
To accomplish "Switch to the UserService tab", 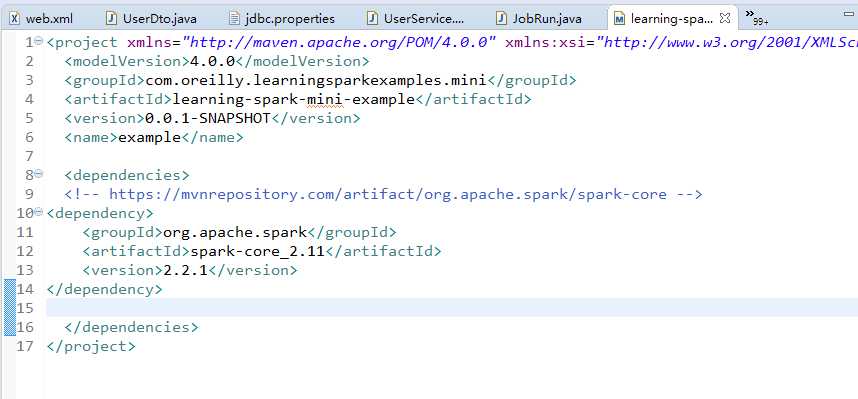I will [x=416, y=19].
